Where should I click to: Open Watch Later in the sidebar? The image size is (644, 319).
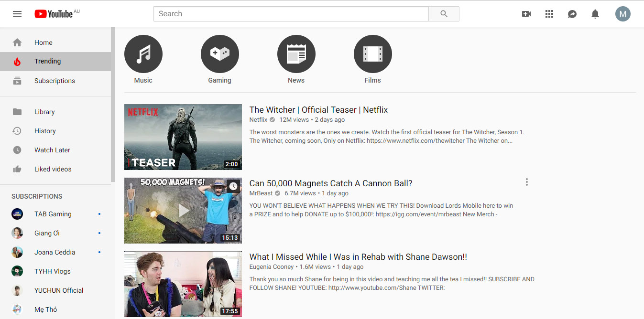point(55,150)
